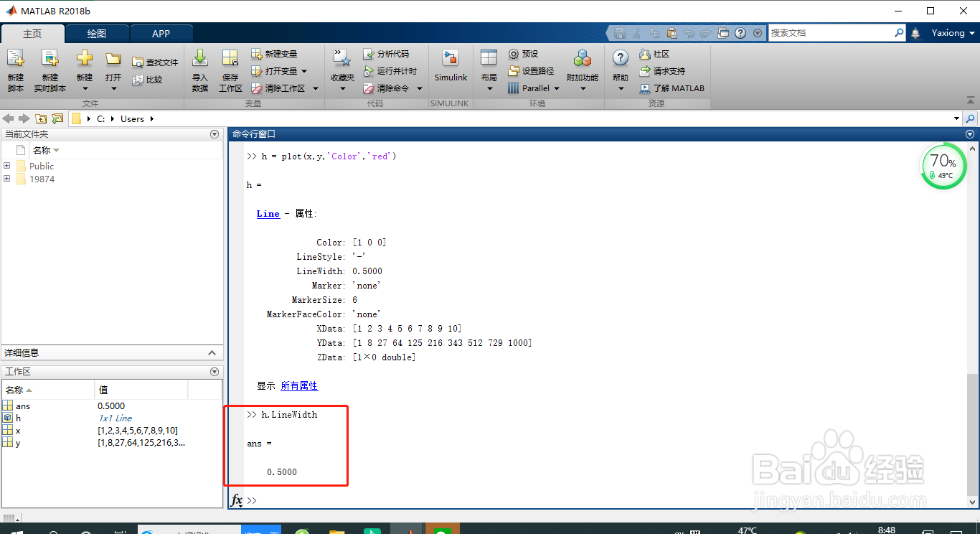Create a new live script (新建实时脚本)
The image size is (980, 534).
point(50,70)
